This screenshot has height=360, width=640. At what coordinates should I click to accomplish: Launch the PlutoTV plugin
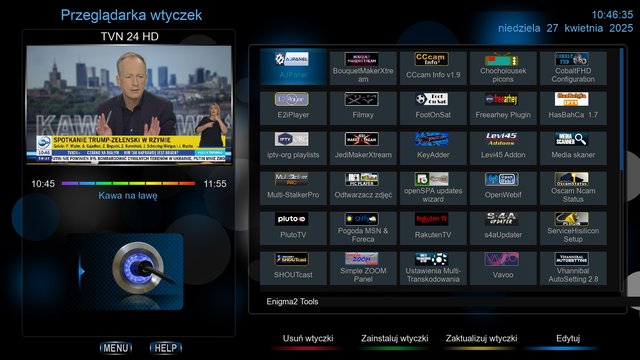point(293,227)
